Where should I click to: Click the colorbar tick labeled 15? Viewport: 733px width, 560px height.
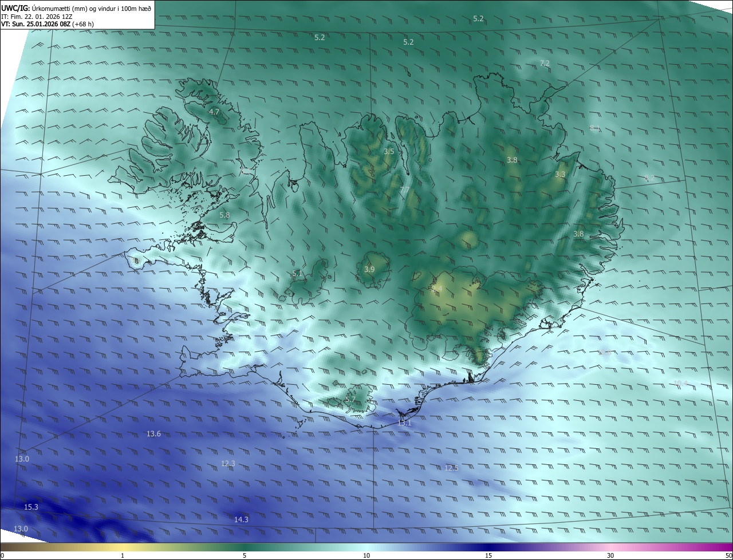488,555
